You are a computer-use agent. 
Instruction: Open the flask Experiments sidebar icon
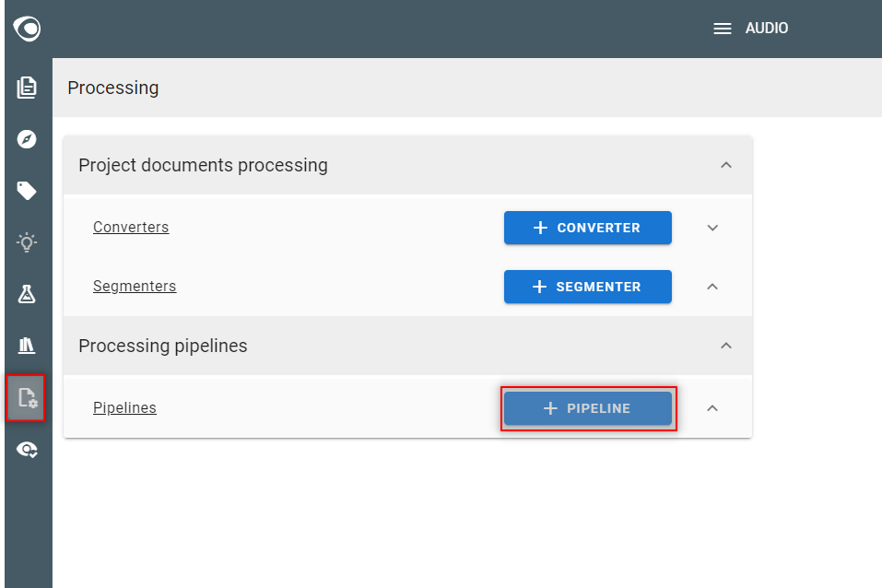[x=27, y=294]
